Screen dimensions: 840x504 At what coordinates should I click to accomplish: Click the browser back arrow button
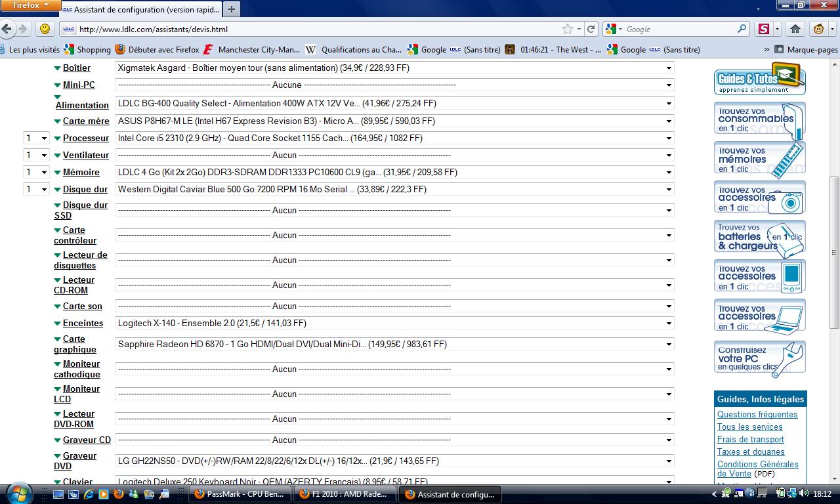pos(7,29)
